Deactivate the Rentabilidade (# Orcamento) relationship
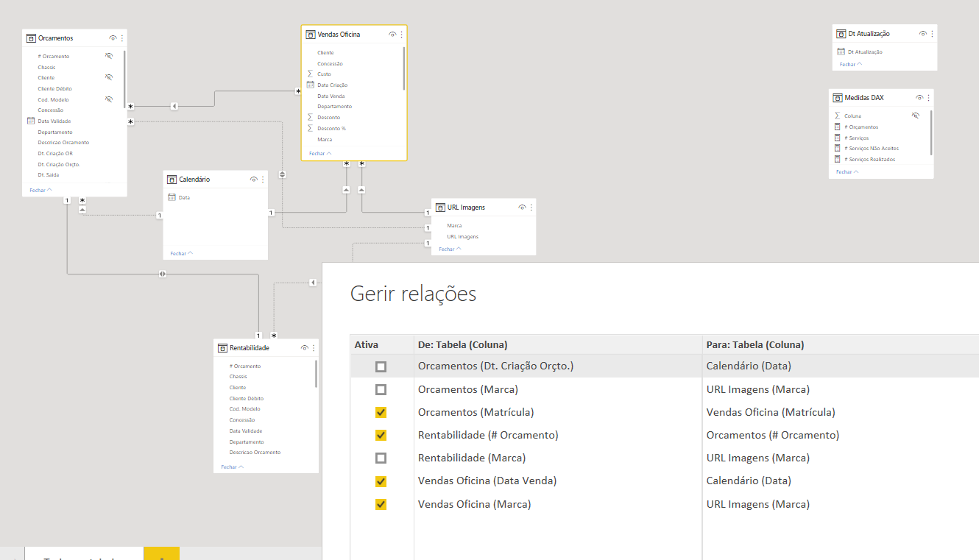 381,435
